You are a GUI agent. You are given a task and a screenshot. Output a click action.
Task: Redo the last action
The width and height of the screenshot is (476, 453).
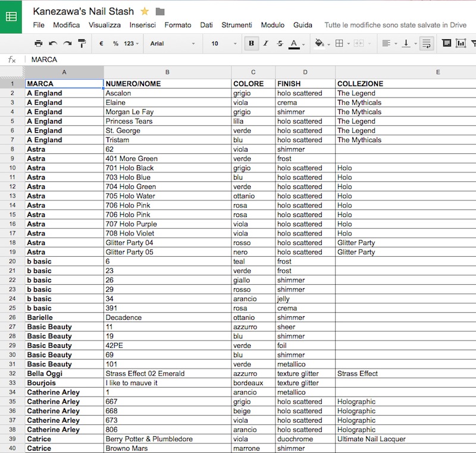coord(67,43)
